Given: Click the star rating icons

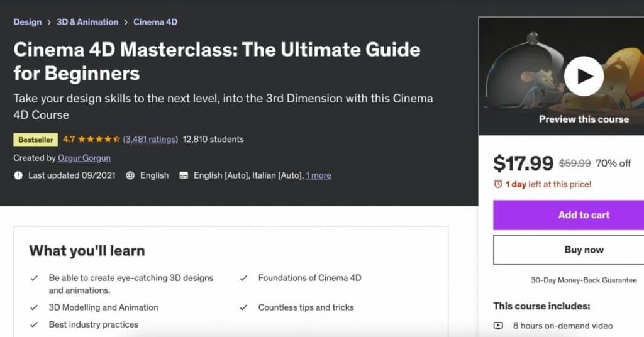Looking at the screenshot, I should click(99, 139).
